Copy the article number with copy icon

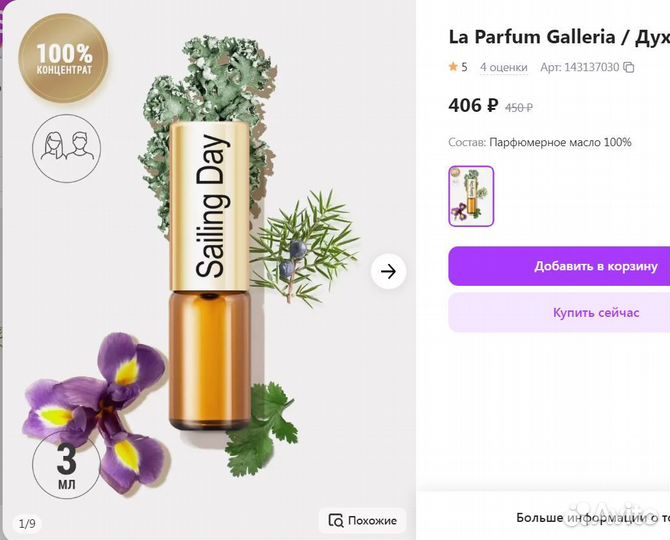tap(629, 67)
